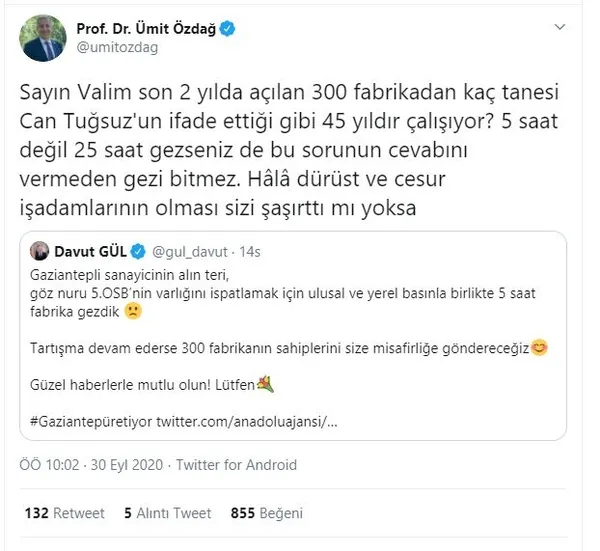600x551 pixels.
Task: View the 5 Alıntı Tweet list
Action: 167,513
